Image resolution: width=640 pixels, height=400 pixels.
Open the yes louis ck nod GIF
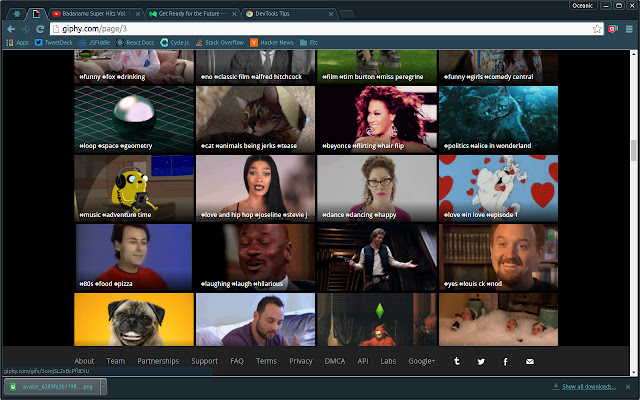[498, 257]
